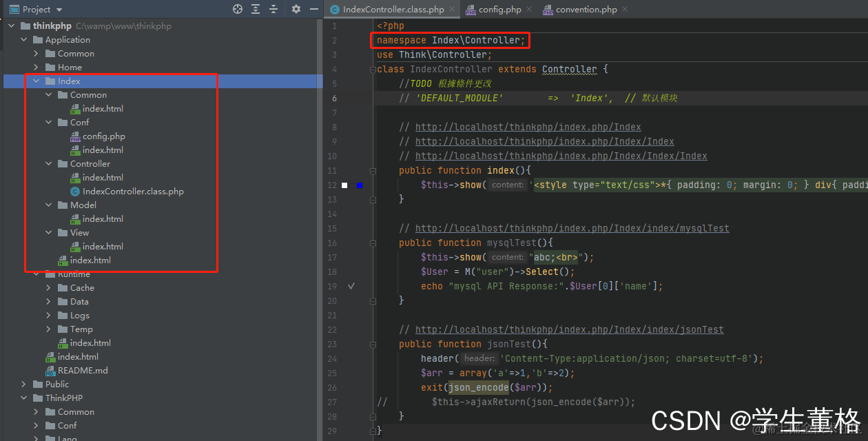Click HTML icon of index.html under Model

click(x=75, y=219)
